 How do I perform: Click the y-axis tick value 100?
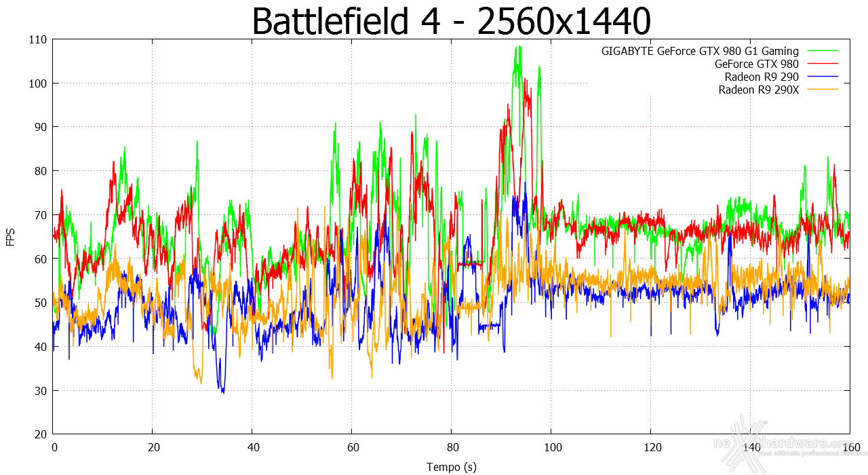[38, 83]
